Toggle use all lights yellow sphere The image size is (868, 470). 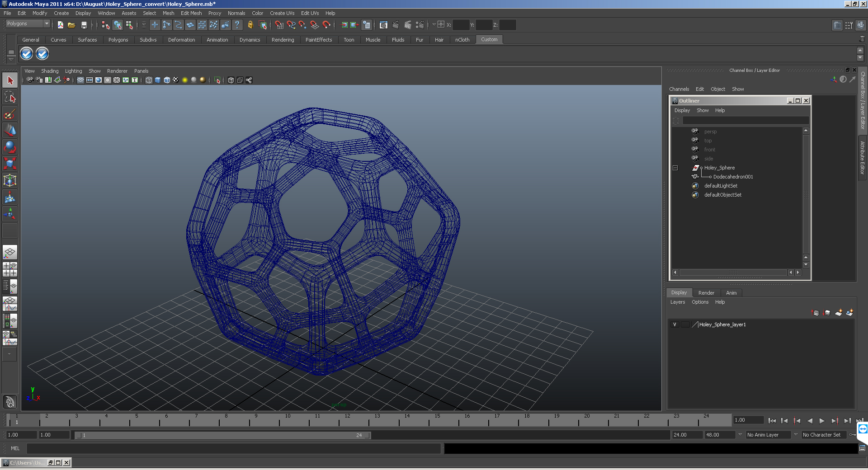[x=185, y=80]
